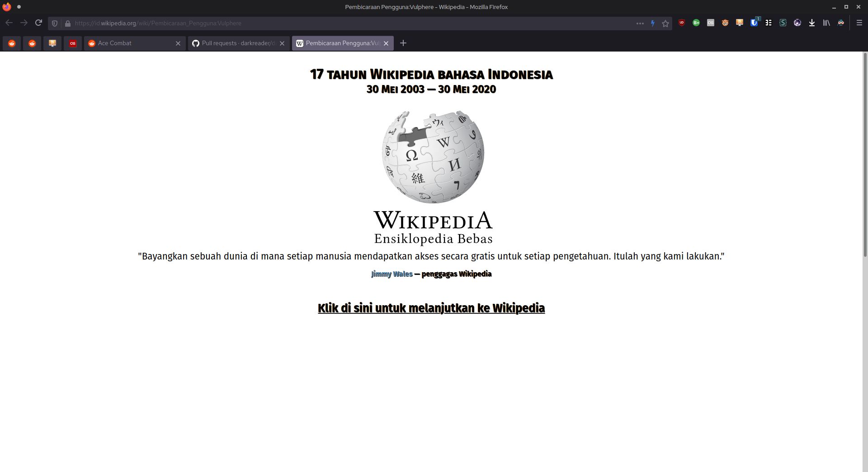This screenshot has height=472, width=868.
Task: Switch to the pinned red Last.fm tab
Action: tap(73, 43)
